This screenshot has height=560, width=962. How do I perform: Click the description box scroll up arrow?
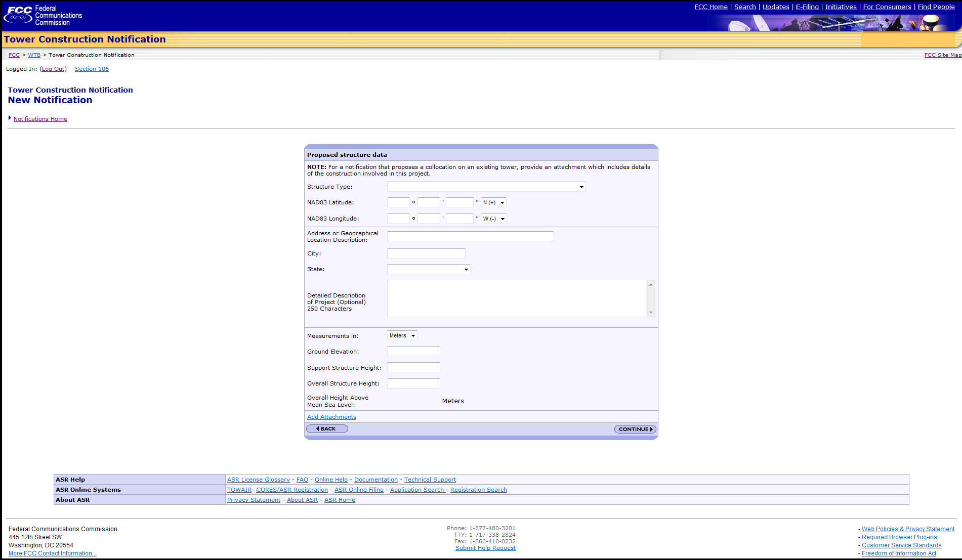point(651,285)
